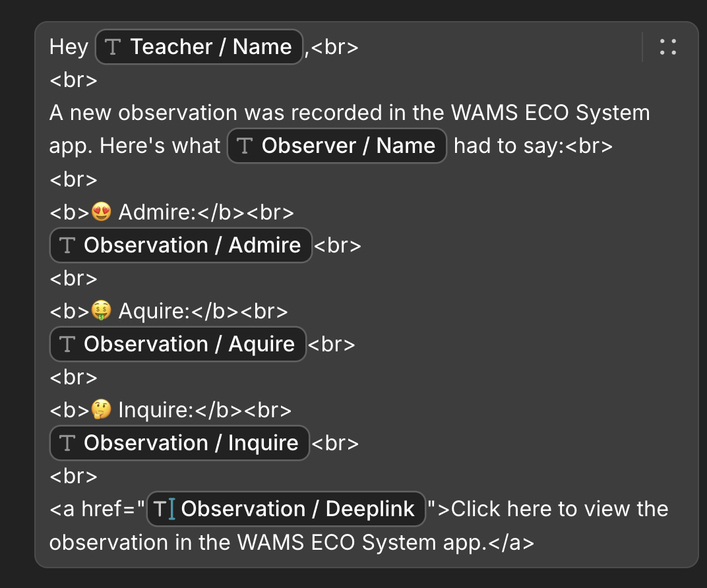Select the Observation / Admire variable label
Screen dimensions: 707x588
[x=192, y=245]
